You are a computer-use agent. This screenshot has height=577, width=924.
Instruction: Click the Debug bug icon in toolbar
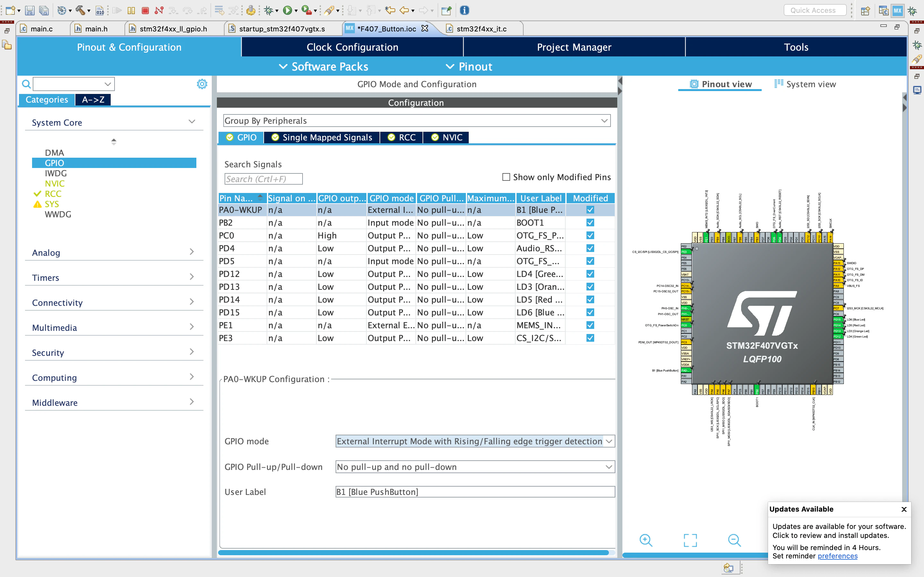pyautogui.click(x=269, y=10)
